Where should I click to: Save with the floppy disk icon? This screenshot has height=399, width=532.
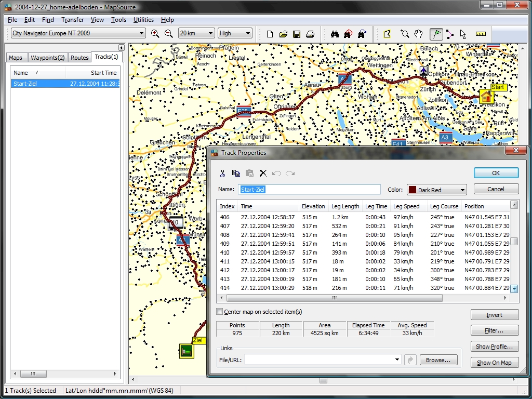297,34
